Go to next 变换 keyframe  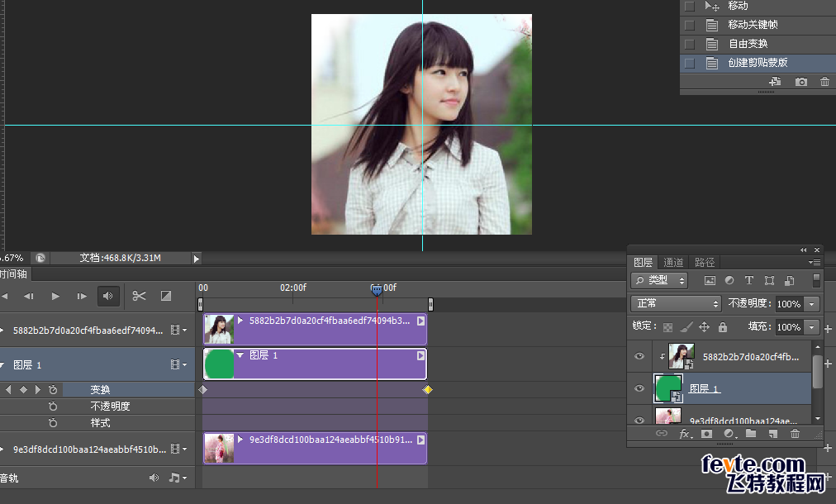[37, 390]
